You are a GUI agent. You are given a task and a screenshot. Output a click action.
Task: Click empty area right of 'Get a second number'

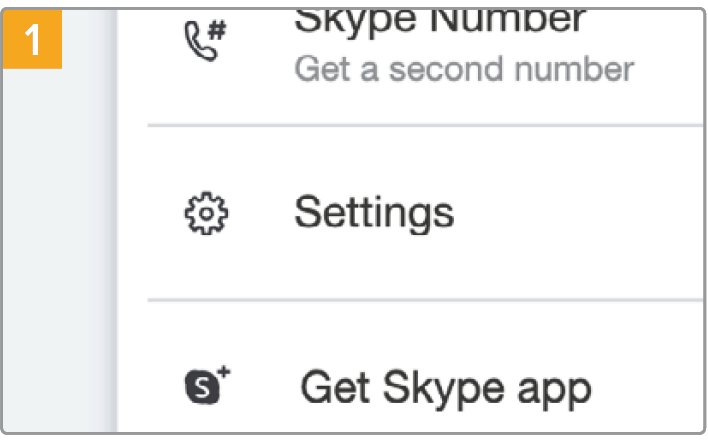[670, 69]
